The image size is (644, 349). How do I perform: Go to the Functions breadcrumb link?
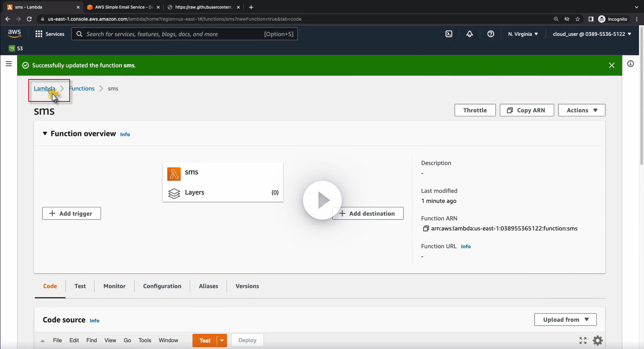point(82,88)
